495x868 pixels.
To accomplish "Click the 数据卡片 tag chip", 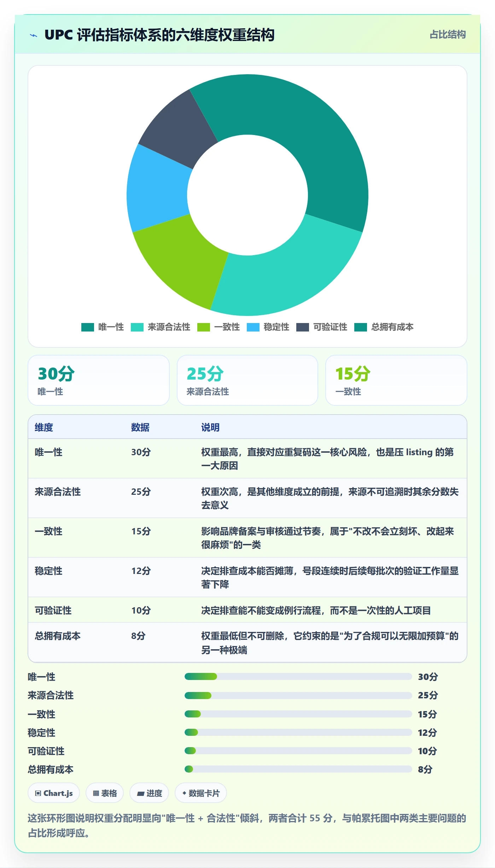I will [x=201, y=793].
